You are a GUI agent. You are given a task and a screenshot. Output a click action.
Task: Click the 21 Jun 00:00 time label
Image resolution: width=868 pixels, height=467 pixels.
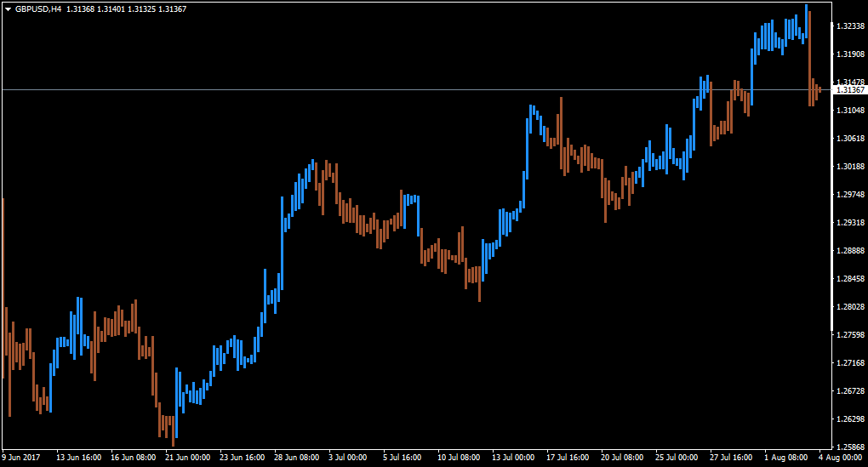(x=188, y=458)
